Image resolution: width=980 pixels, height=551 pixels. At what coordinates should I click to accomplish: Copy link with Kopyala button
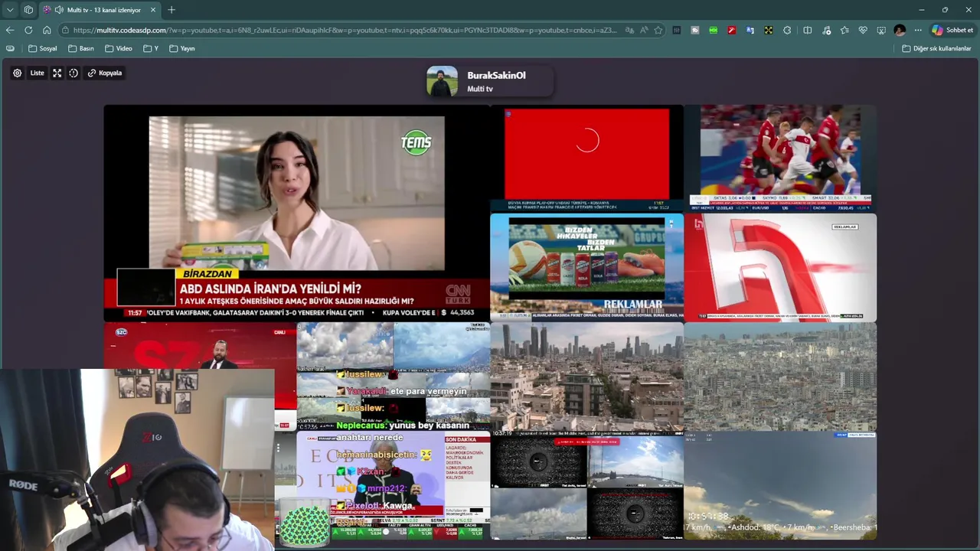[105, 73]
